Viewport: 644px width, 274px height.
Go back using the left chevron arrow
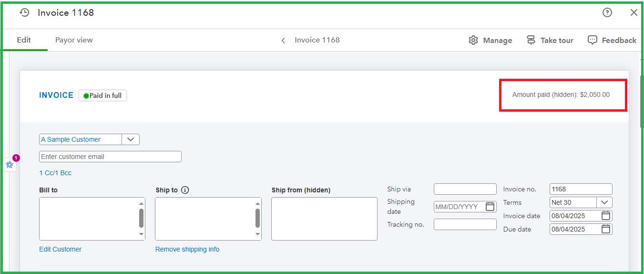[283, 41]
